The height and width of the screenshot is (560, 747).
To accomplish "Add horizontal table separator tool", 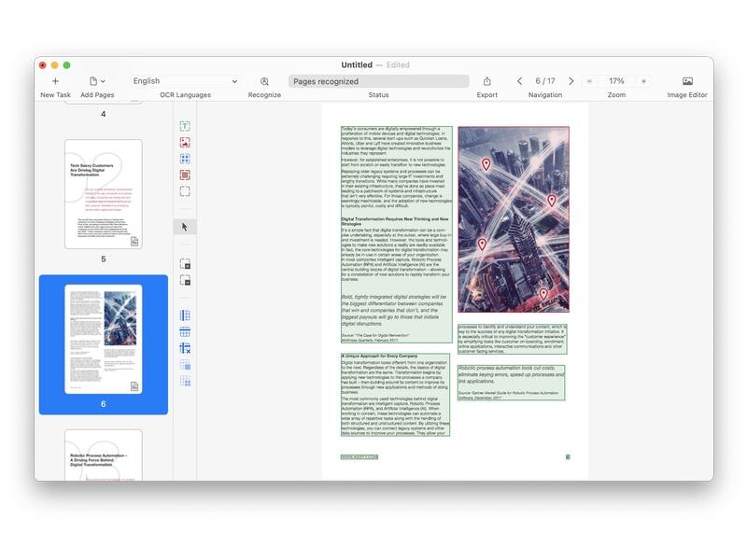I will 185,332.
